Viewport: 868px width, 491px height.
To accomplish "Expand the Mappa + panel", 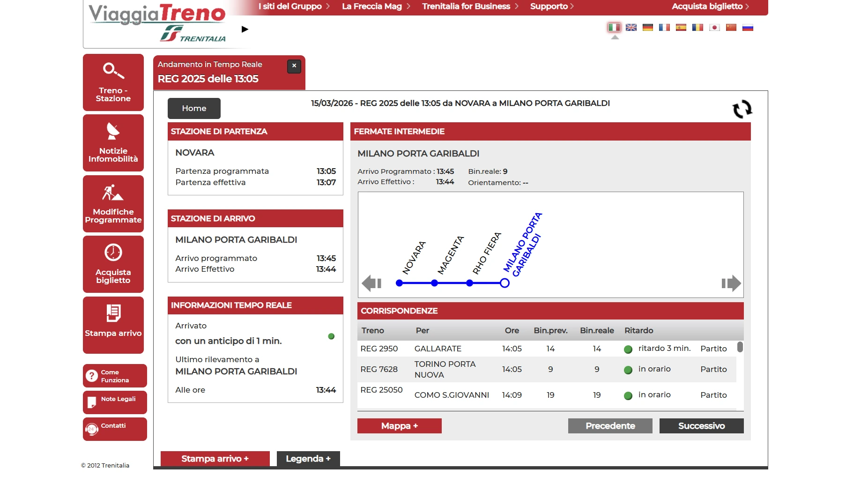I will [x=399, y=426].
